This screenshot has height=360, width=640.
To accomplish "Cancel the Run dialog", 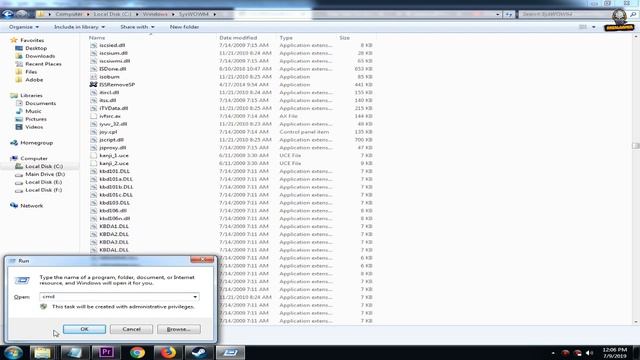I will 131,329.
